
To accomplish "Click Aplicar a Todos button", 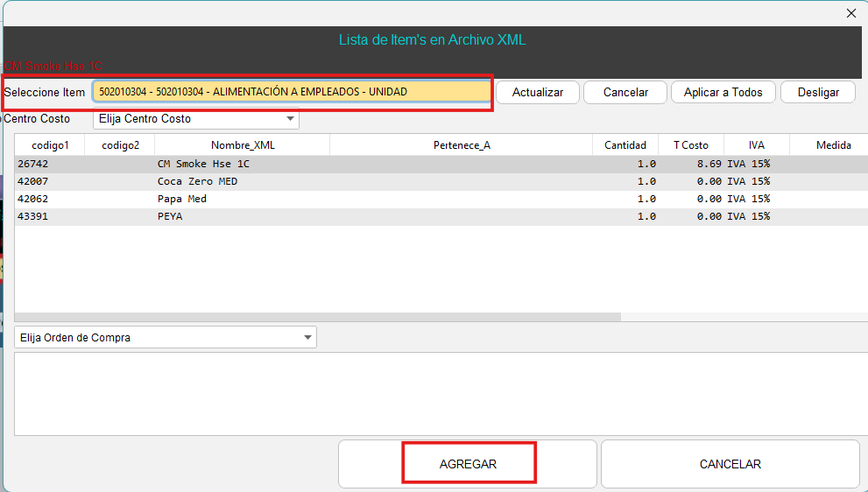I will pyautogui.click(x=723, y=92).
